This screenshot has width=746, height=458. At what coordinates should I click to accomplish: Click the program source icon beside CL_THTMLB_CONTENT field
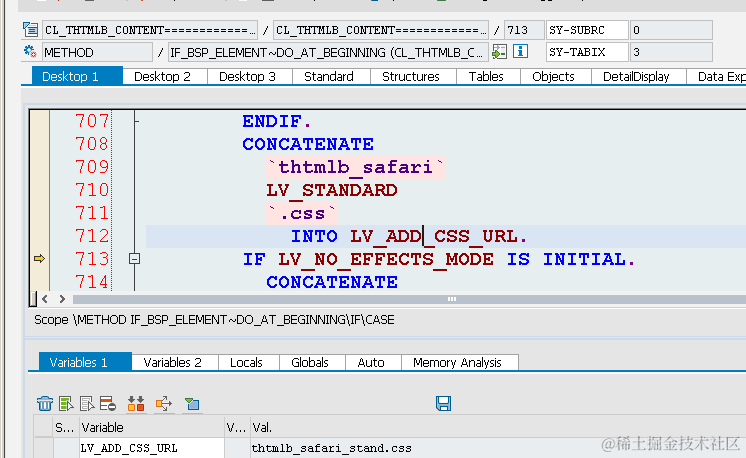pos(30,29)
